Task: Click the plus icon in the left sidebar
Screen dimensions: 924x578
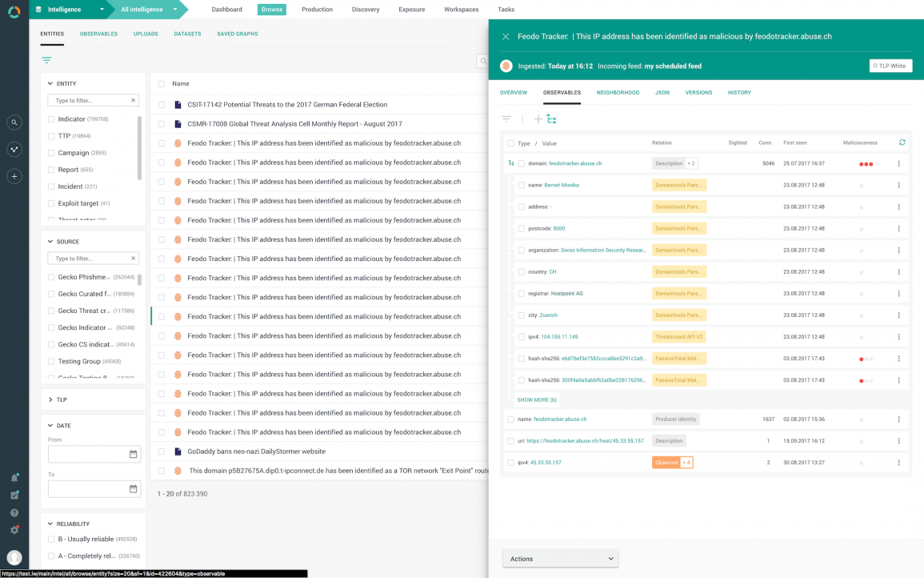Action: click(x=14, y=176)
